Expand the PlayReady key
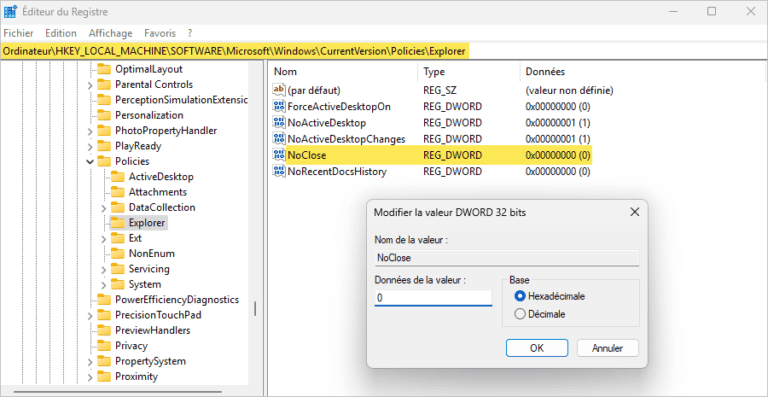This screenshot has width=768, height=397. 90,146
